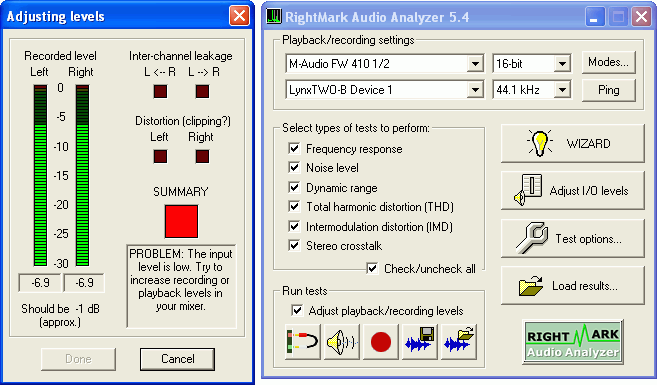This screenshot has height=385, width=657.
Task: Uncheck Frequency response test
Action: click(294, 148)
